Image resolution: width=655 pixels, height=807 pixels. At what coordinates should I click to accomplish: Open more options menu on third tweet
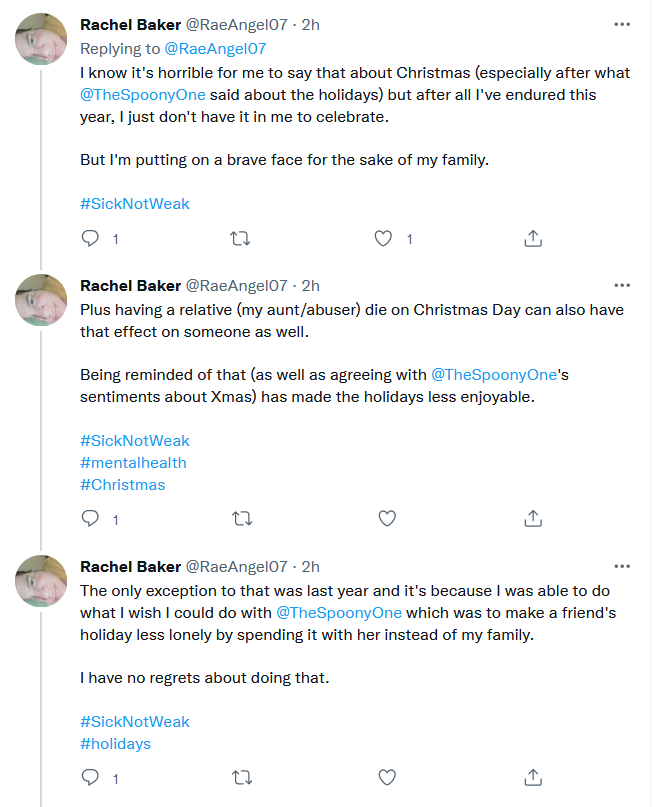(x=622, y=566)
